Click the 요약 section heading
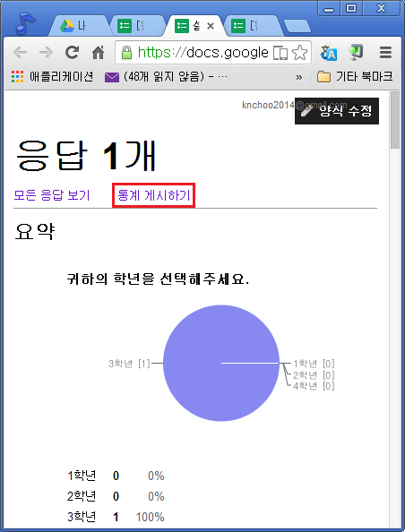This screenshot has width=405, height=532. 35,231
